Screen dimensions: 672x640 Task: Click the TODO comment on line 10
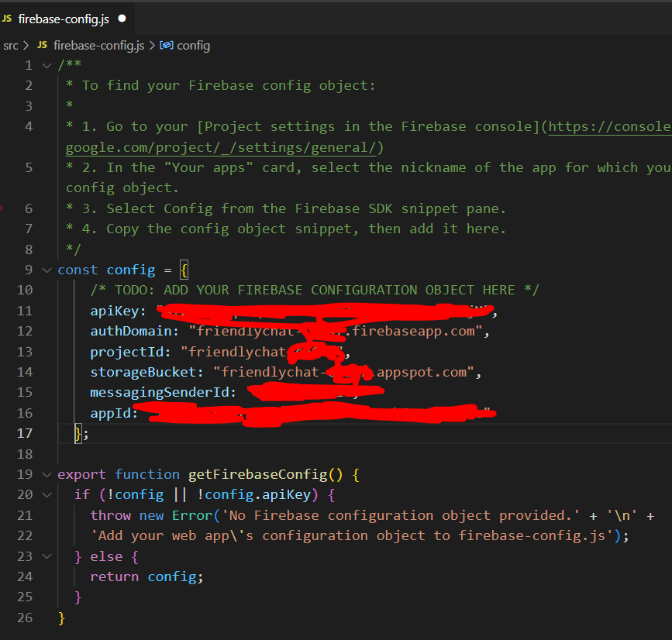click(x=315, y=290)
